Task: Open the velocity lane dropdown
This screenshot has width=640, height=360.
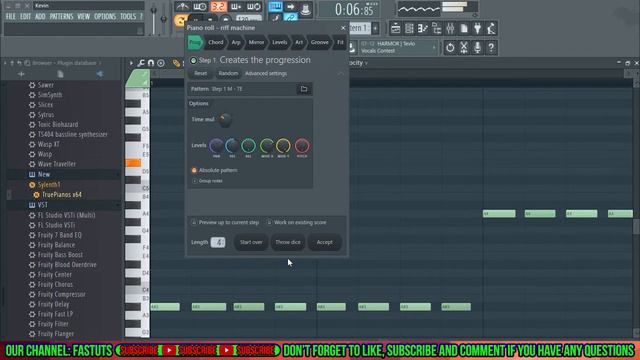Action: 366,63
